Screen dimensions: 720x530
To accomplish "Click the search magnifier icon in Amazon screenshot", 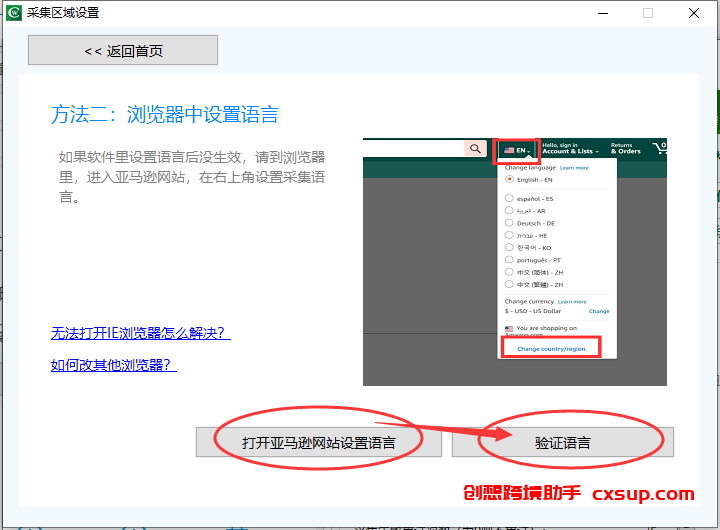I will pos(475,148).
